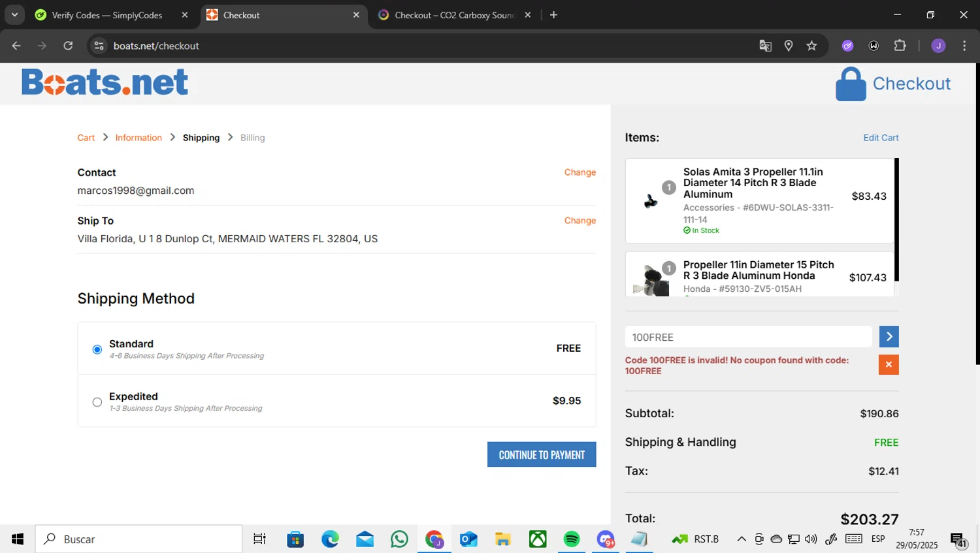Check location permission icon in address bar
Image resolution: width=980 pixels, height=553 pixels.
(x=789, y=46)
